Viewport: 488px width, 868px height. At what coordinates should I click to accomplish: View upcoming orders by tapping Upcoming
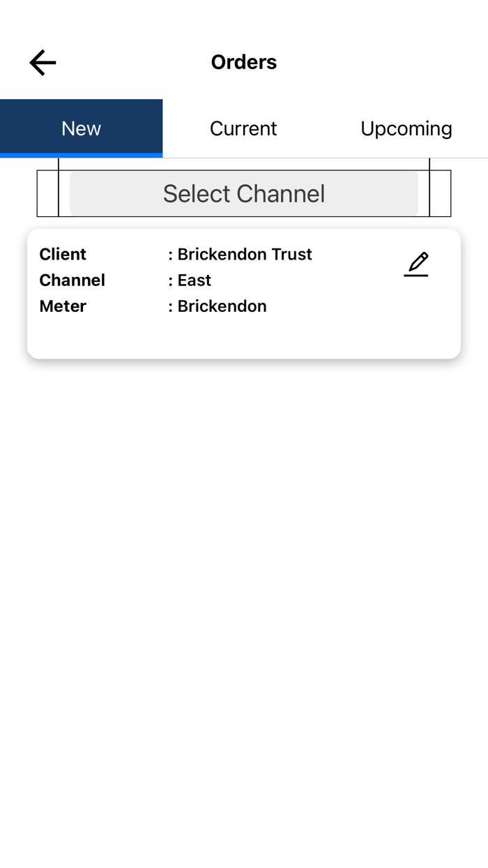(x=406, y=128)
